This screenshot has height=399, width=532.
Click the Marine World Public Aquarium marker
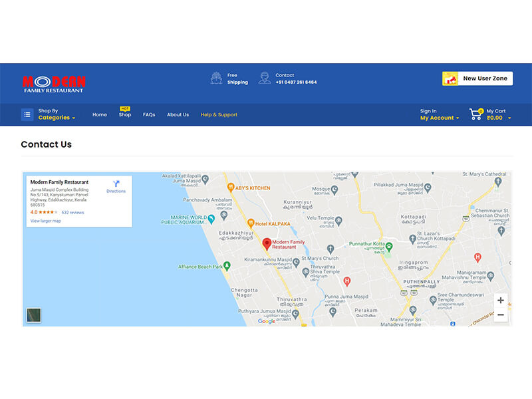(x=211, y=218)
